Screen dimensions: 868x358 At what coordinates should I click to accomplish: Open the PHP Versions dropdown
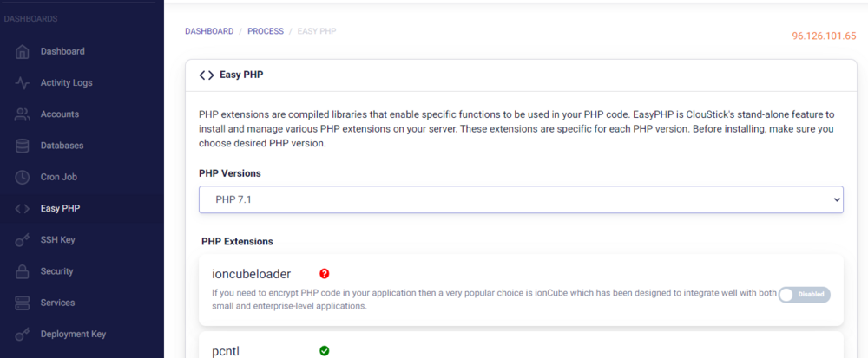click(521, 199)
